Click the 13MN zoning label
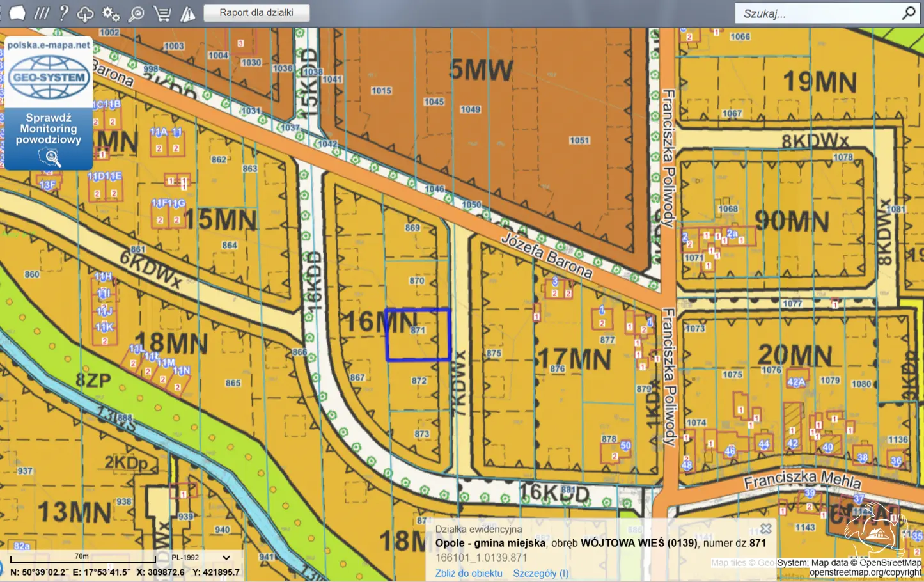The image size is (924, 582). pos(75,512)
